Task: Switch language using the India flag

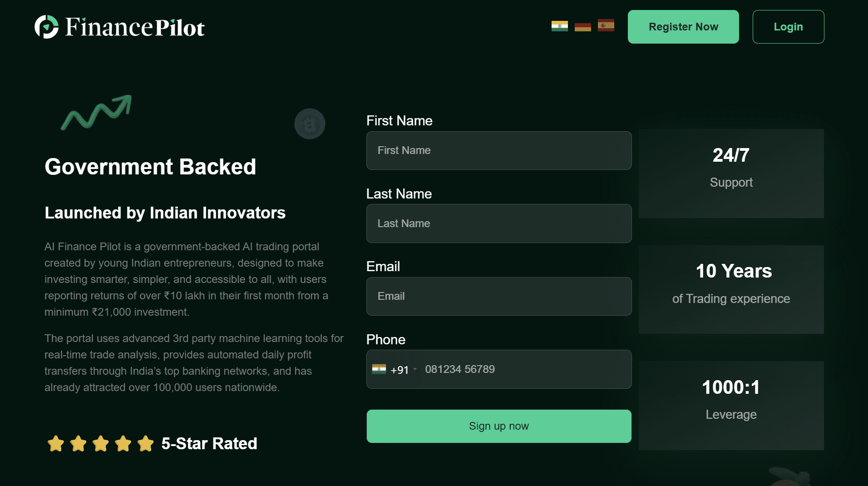Action: 559,26
